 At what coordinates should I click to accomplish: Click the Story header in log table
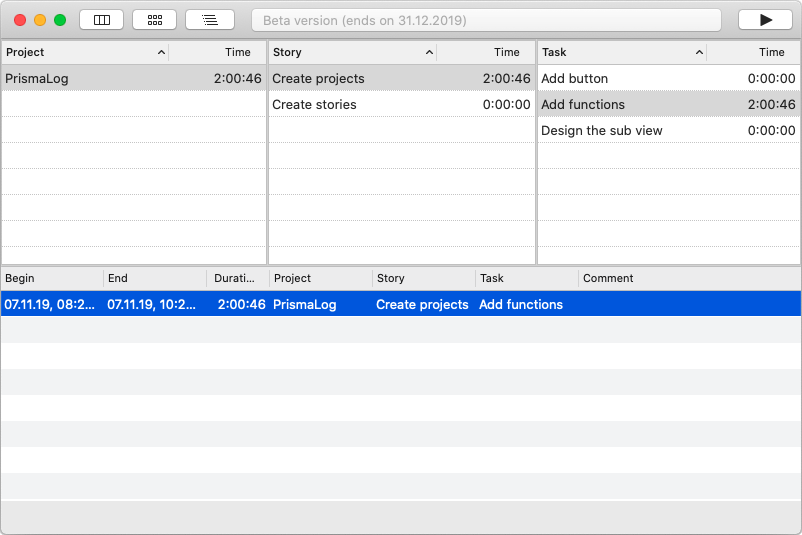click(424, 278)
